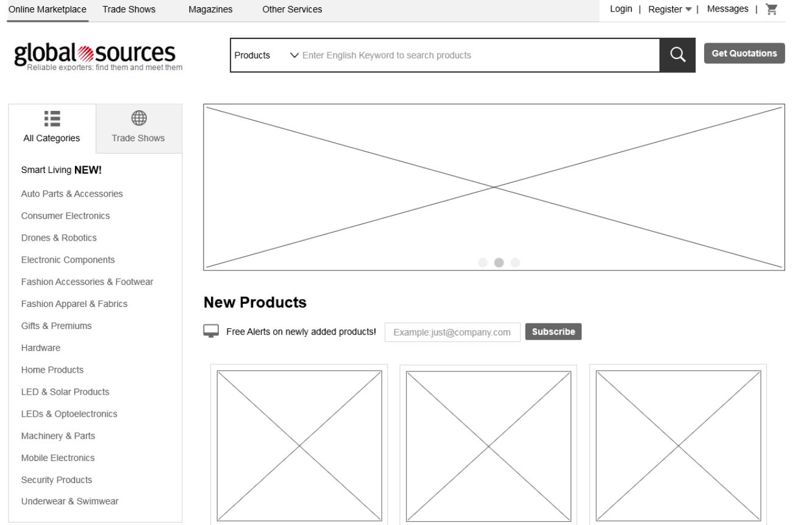The image size is (812, 525).
Task: Click the email address input field
Action: pos(452,332)
